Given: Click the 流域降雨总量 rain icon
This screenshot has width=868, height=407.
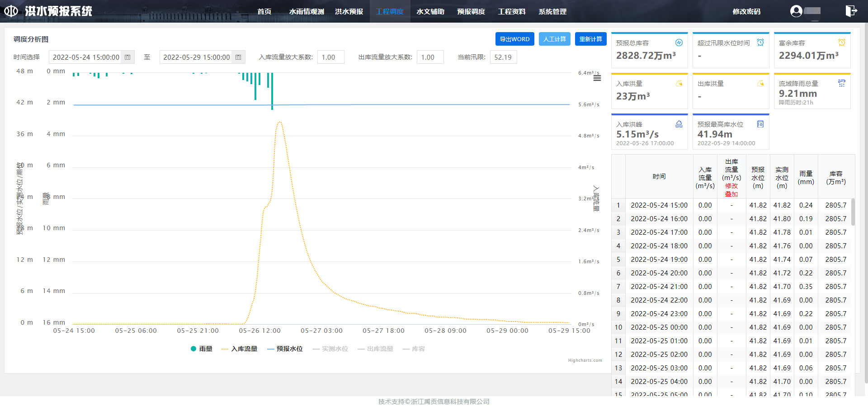Looking at the screenshot, I should (842, 83).
